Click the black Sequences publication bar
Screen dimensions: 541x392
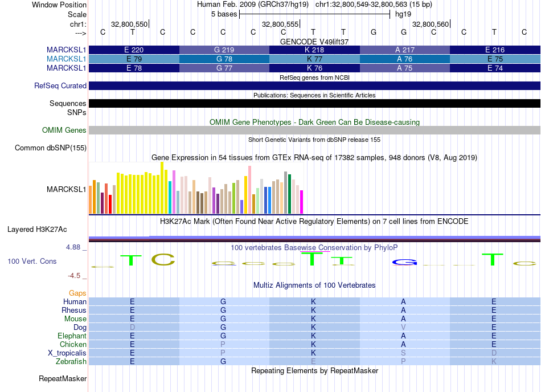coord(315,104)
